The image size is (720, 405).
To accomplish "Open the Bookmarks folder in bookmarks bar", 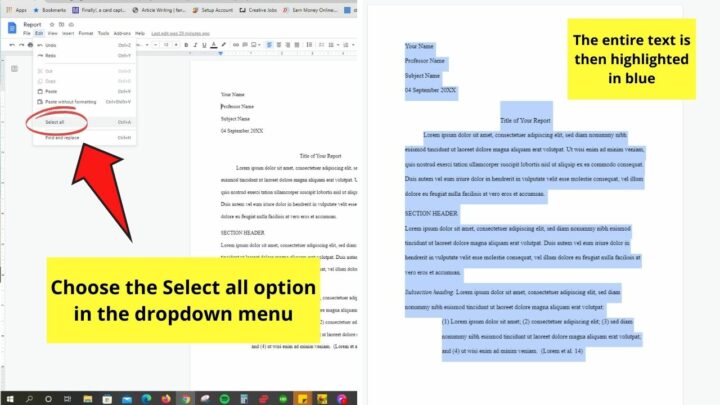I will pos(50,10).
